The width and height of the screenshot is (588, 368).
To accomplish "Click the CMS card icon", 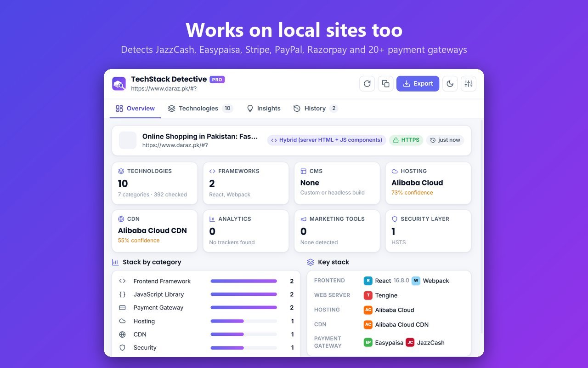I will click(304, 171).
